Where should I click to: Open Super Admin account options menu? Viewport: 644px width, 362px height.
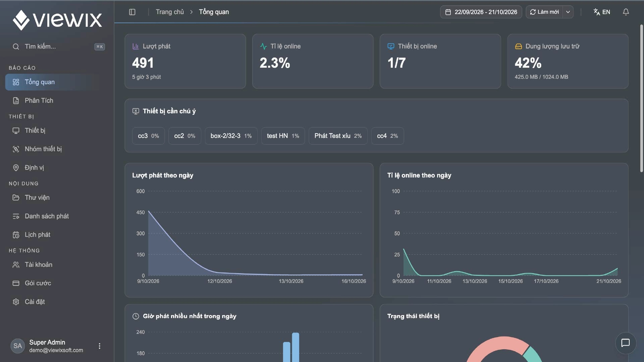[x=99, y=346]
